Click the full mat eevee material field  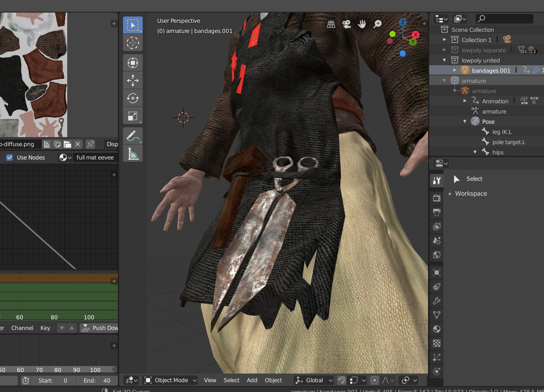pos(96,158)
